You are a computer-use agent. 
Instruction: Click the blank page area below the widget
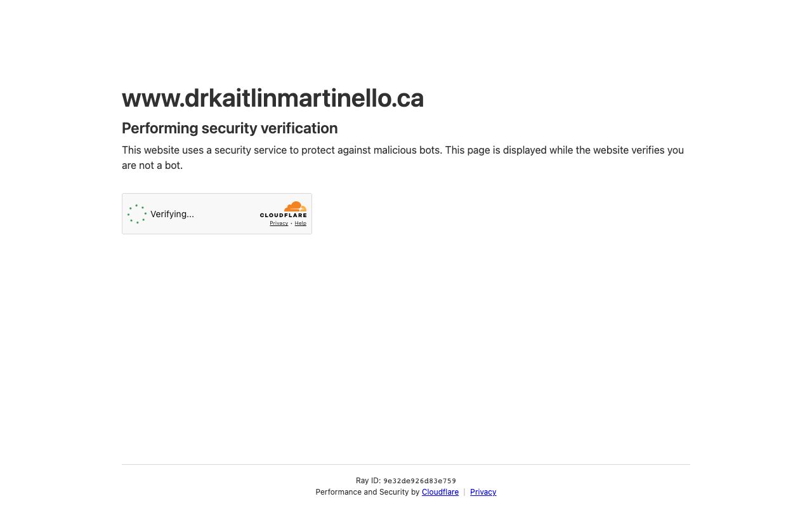(406, 349)
